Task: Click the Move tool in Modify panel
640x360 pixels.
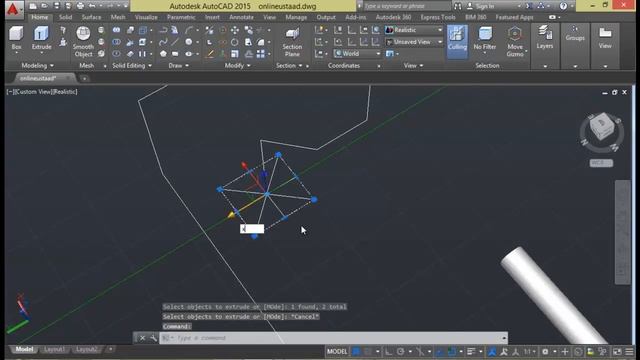Action: pyautogui.click(x=235, y=30)
